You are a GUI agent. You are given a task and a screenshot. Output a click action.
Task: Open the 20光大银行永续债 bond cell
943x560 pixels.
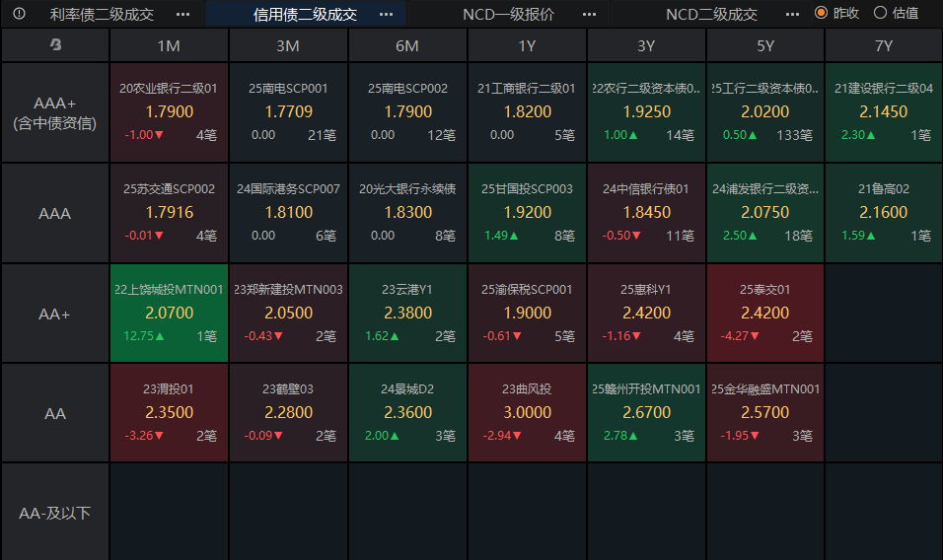coord(407,213)
